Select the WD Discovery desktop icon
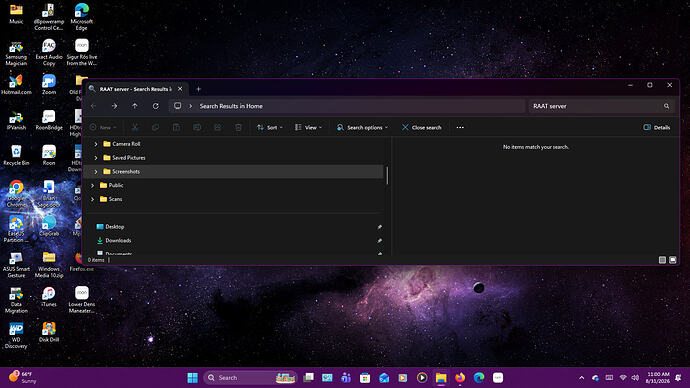 16,335
